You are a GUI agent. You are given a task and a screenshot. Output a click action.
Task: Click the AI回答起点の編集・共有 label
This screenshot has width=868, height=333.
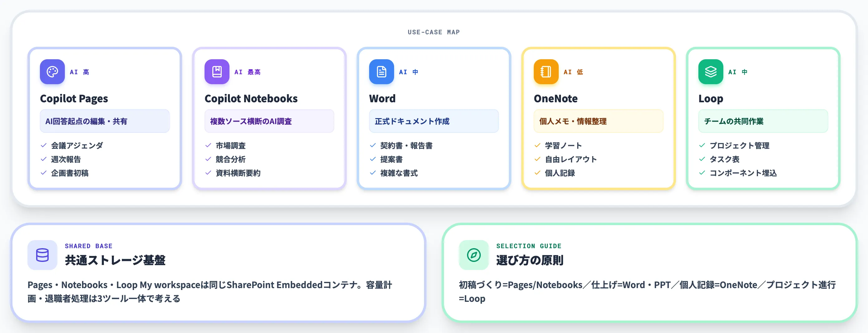[x=105, y=121]
